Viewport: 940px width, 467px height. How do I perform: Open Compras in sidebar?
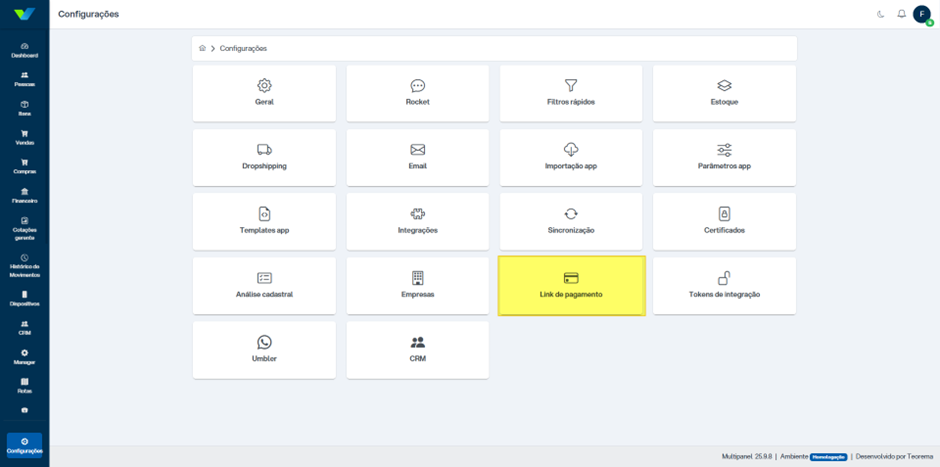click(25, 167)
